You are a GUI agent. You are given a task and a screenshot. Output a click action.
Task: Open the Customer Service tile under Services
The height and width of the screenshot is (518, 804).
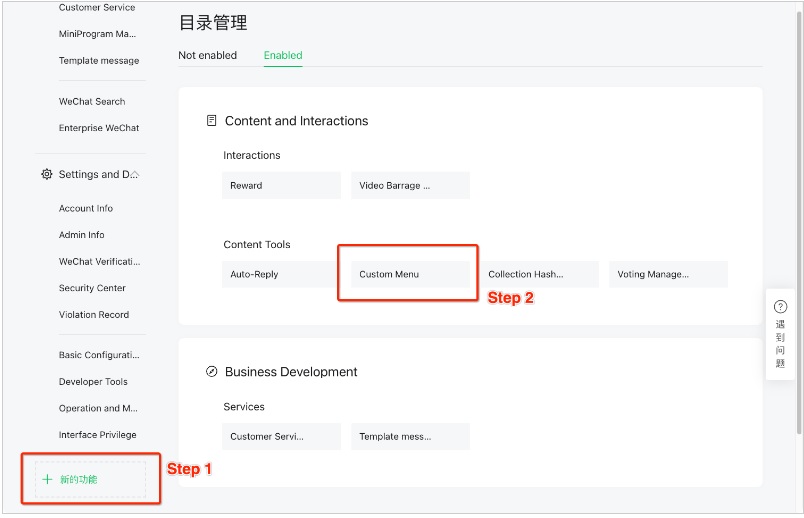point(281,436)
